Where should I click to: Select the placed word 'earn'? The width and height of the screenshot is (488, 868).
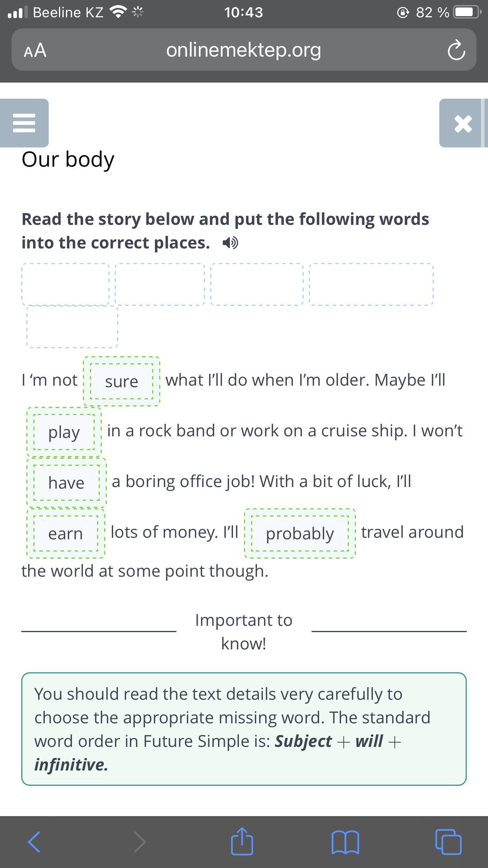(x=66, y=533)
